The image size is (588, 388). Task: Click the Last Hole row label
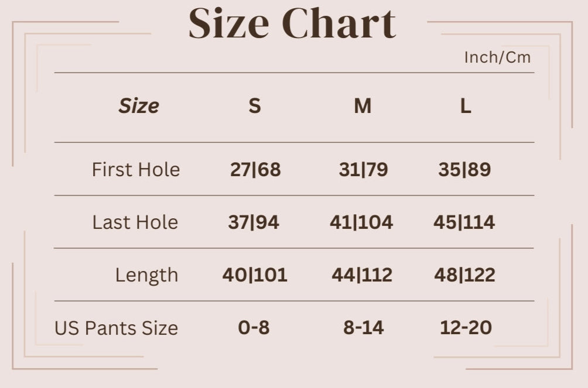point(135,222)
